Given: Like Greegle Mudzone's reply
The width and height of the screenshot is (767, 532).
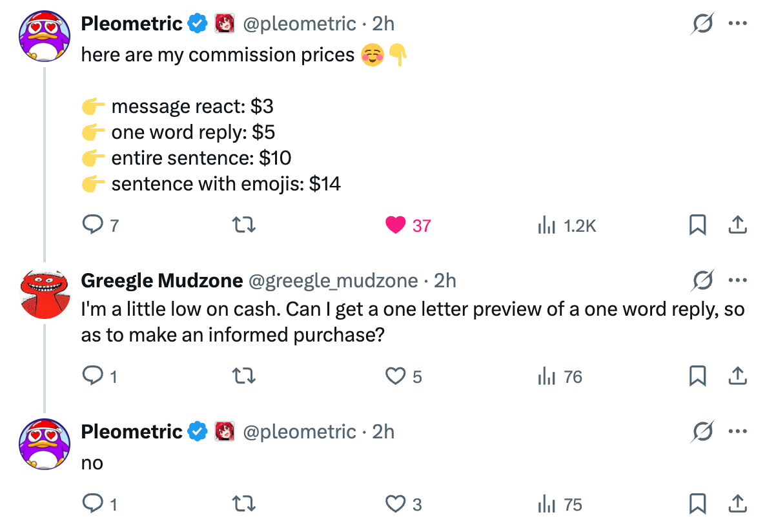Looking at the screenshot, I should [x=394, y=376].
